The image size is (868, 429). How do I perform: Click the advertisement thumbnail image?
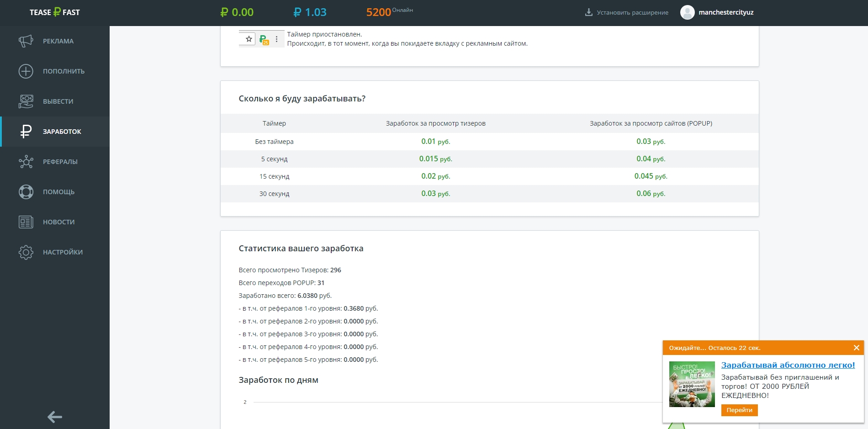pyautogui.click(x=692, y=384)
